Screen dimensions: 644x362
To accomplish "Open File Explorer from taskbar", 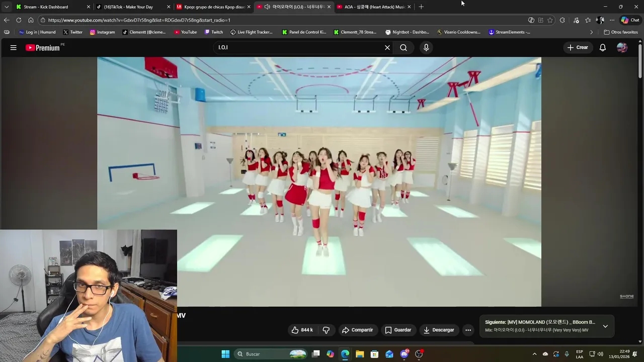I will point(360,354).
